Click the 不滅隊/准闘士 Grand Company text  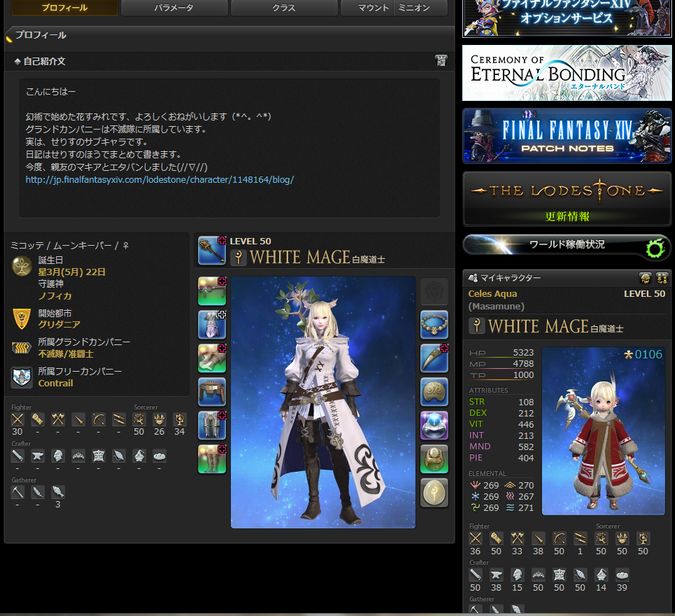65,354
